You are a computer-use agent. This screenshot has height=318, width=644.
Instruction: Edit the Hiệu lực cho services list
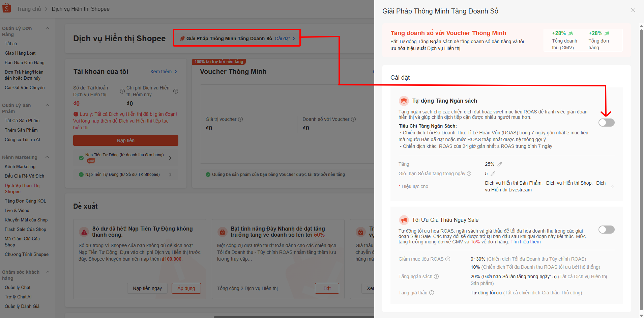pyautogui.click(x=612, y=186)
